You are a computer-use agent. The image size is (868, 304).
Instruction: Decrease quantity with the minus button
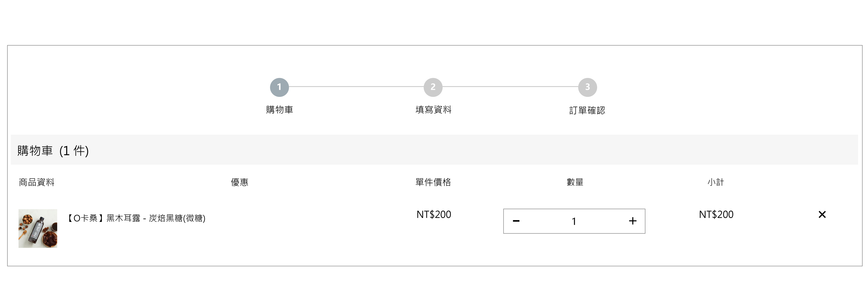point(516,221)
